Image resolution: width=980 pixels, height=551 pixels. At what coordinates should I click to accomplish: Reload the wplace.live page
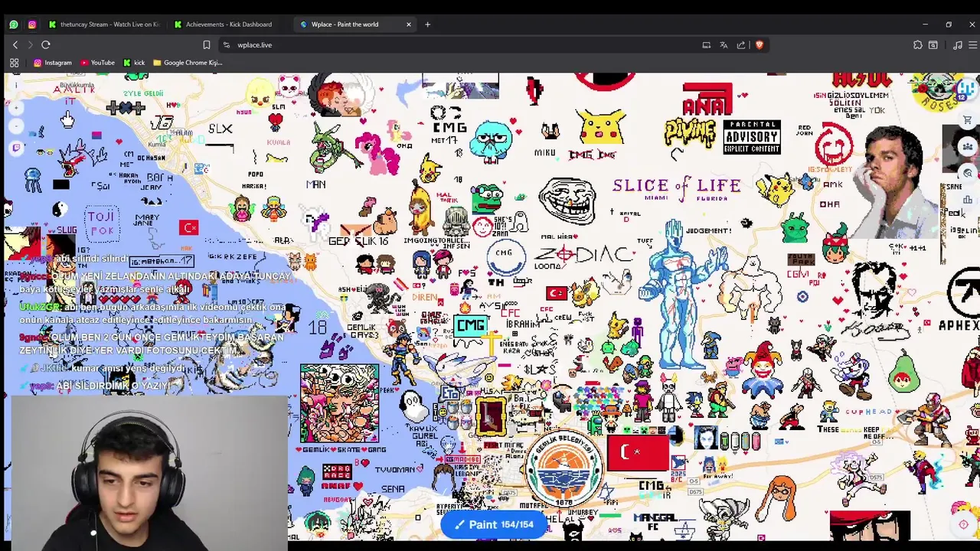click(46, 44)
